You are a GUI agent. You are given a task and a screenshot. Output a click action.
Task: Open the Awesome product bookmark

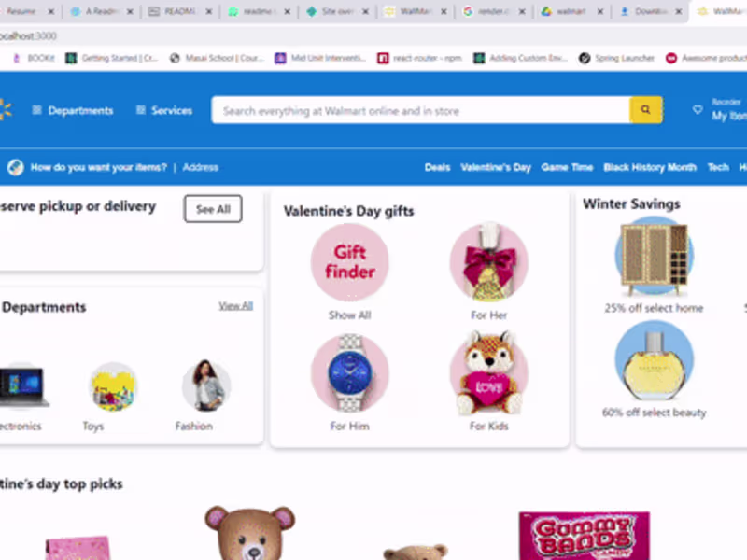[707, 58]
